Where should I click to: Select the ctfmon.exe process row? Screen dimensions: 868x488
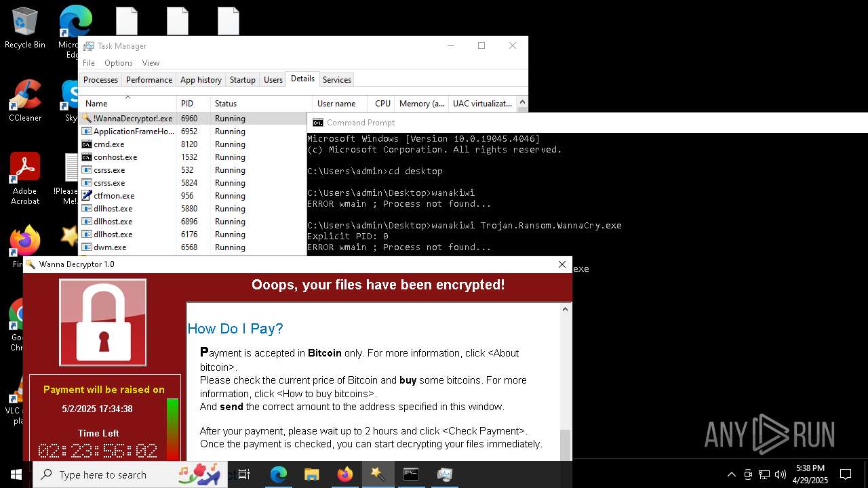(x=193, y=196)
